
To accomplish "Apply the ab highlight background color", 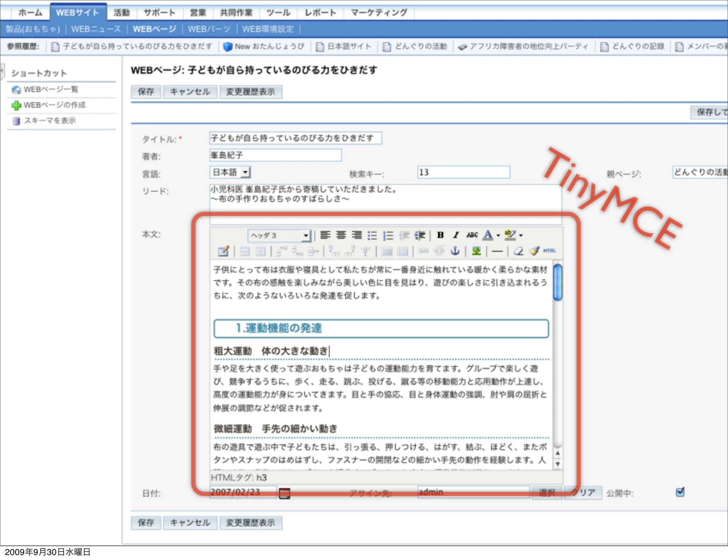I will [x=510, y=235].
